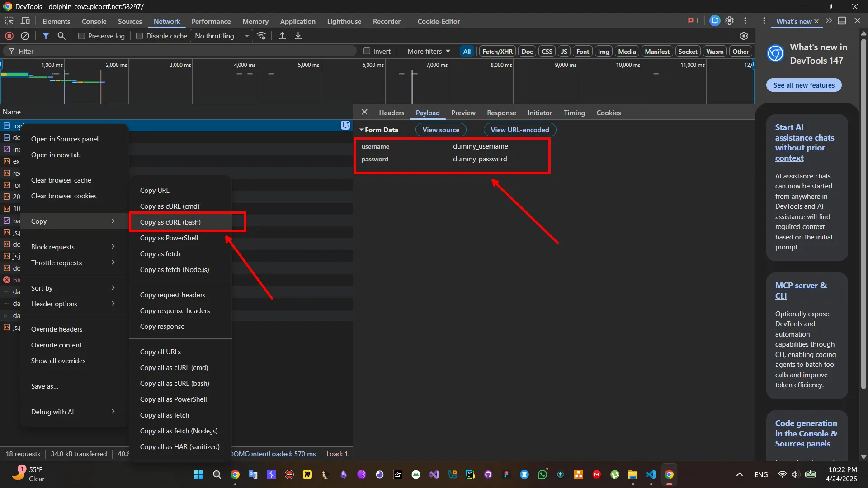Toggle the filter funnel icon
Screen dimensions: 868x488
[46, 36]
